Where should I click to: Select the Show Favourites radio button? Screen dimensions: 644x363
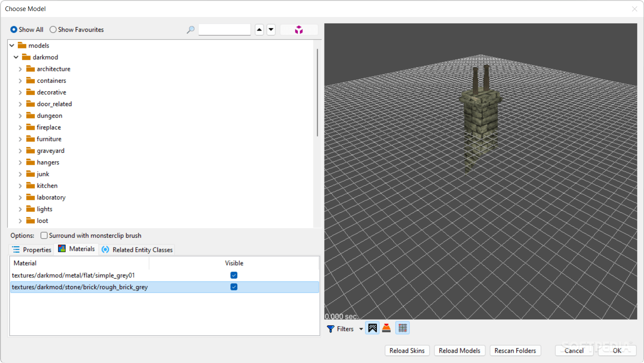(x=53, y=29)
